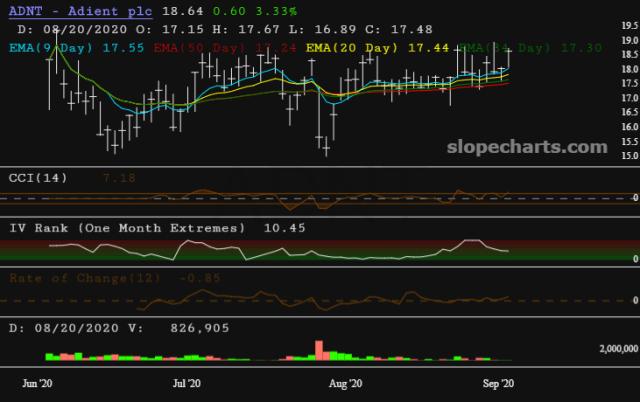640x402 pixels.
Task: Jump to Aug '20 on the time axis
Action: tap(345, 383)
